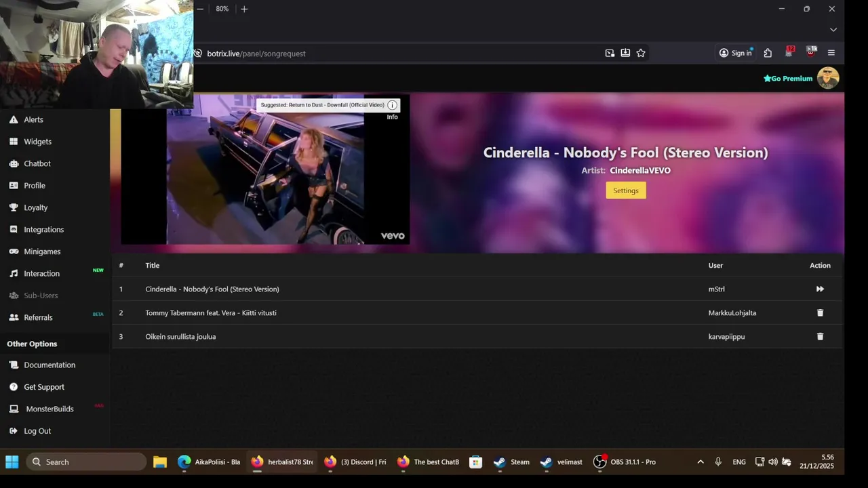Switch to the Steam taskbar app
868x488 pixels.
click(511, 462)
